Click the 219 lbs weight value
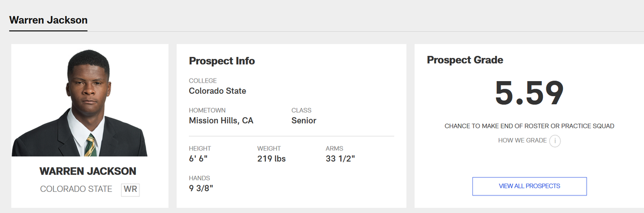 click(x=271, y=159)
